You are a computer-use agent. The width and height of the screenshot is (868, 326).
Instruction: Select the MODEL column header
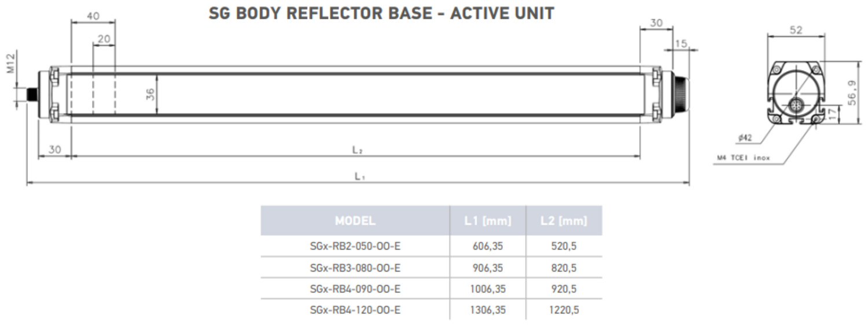[x=355, y=221]
